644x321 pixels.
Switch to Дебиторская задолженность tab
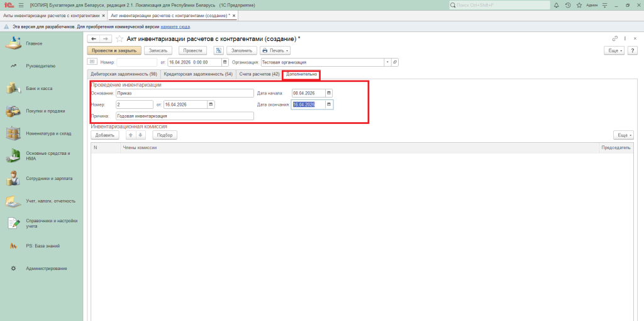(123, 74)
